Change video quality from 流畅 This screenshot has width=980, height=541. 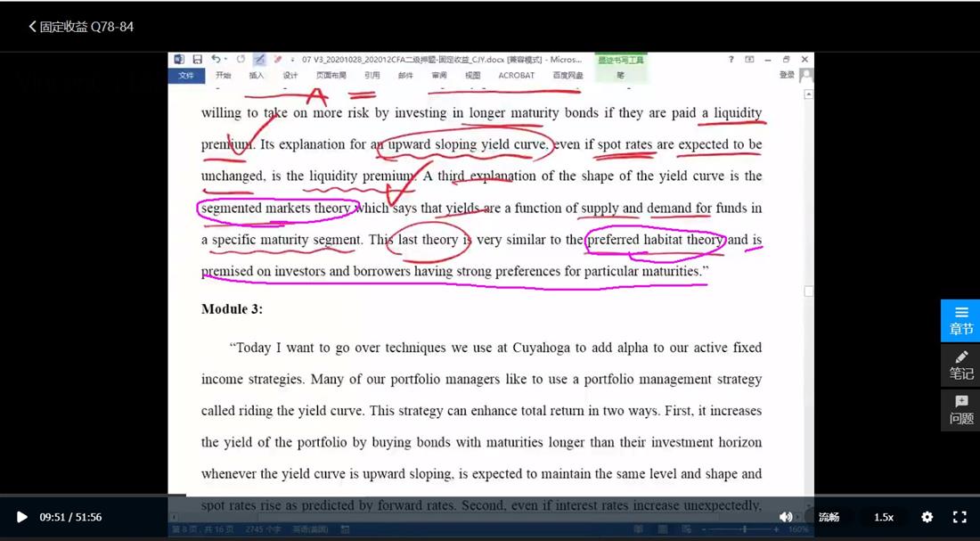(829, 517)
